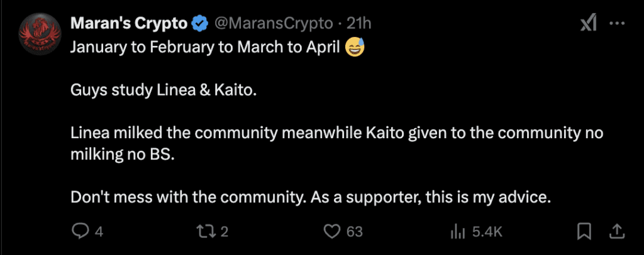Bookmark this post
The height and width of the screenshot is (255, 644).
point(584,231)
